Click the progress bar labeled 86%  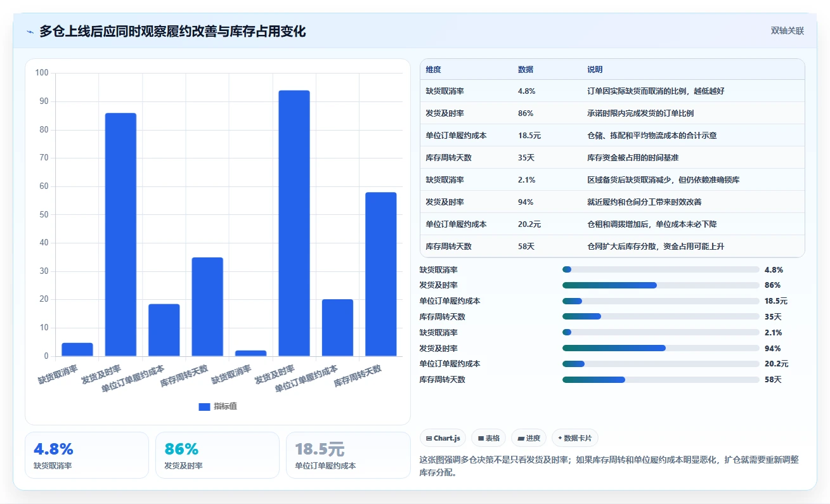pyautogui.click(x=661, y=285)
